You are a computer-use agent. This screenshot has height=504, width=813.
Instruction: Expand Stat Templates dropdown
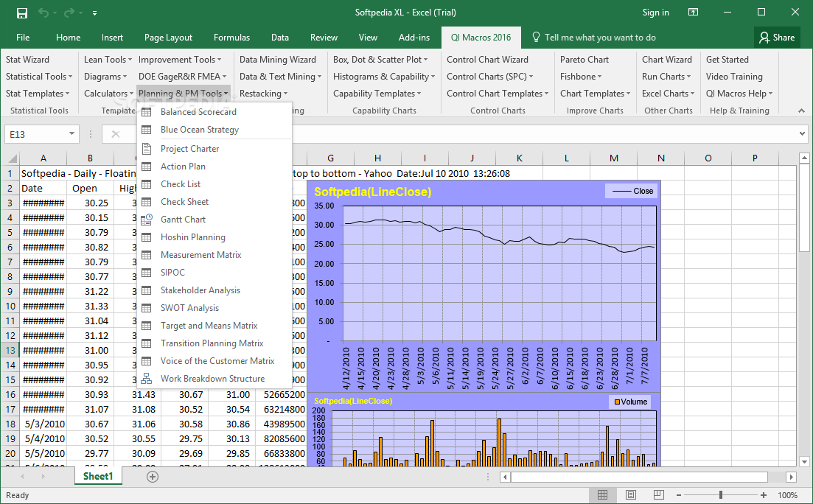pos(38,94)
